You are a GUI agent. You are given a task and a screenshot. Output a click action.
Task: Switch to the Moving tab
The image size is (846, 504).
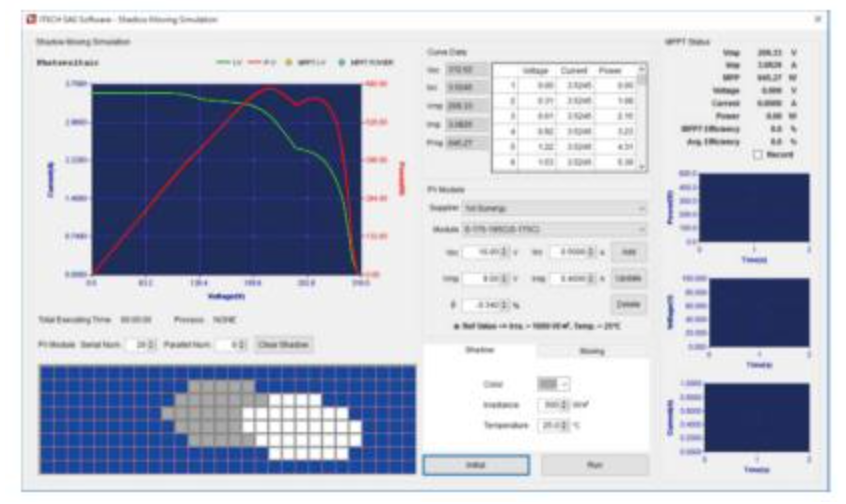592,351
